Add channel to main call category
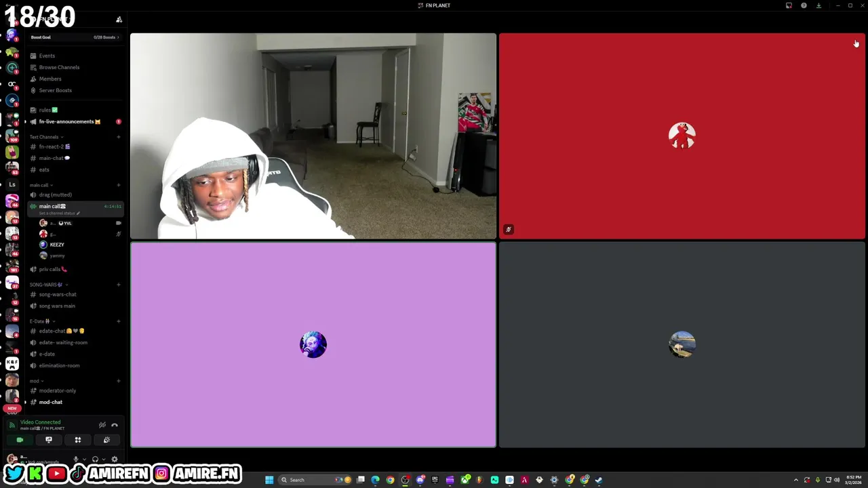This screenshot has width=868, height=488. (118, 185)
